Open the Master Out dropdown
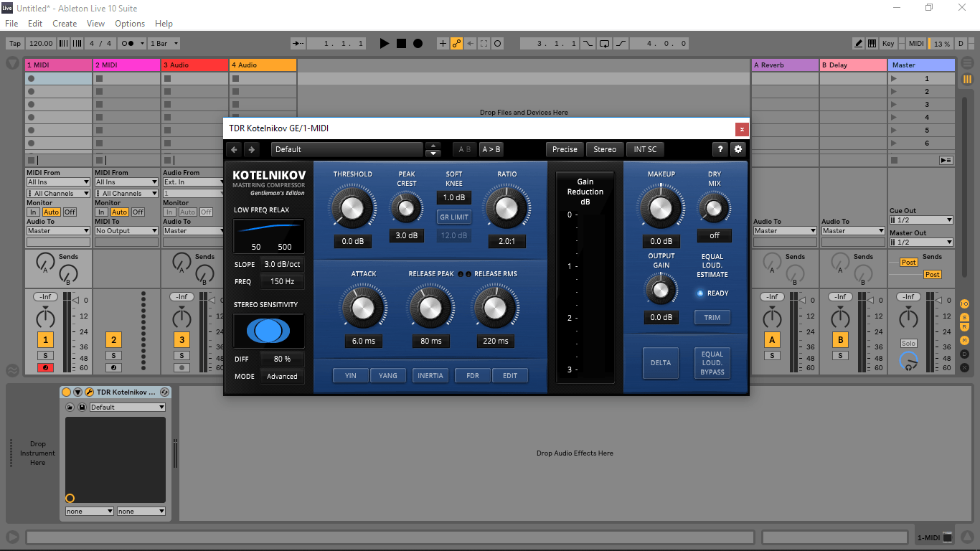The height and width of the screenshot is (551, 980). coord(921,242)
